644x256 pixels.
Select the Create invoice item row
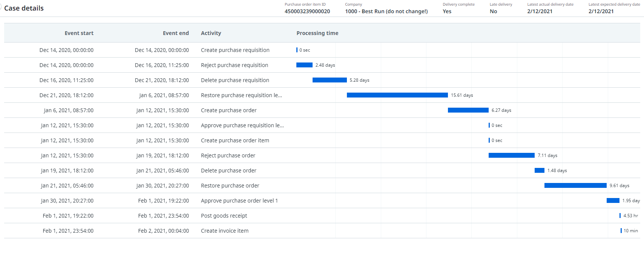(224, 230)
